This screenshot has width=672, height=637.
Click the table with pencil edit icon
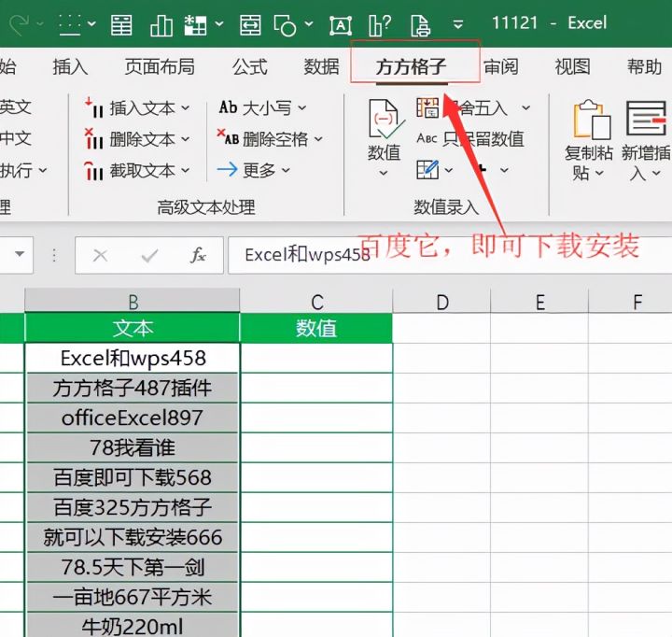[x=427, y=170]
